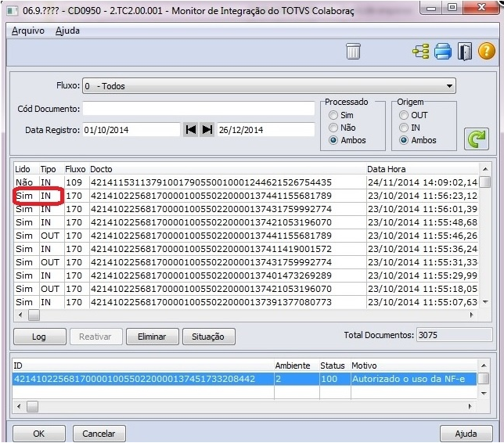Click documents grid vertical scroll down arrow

pyautogui.click(x=485, y=302)
